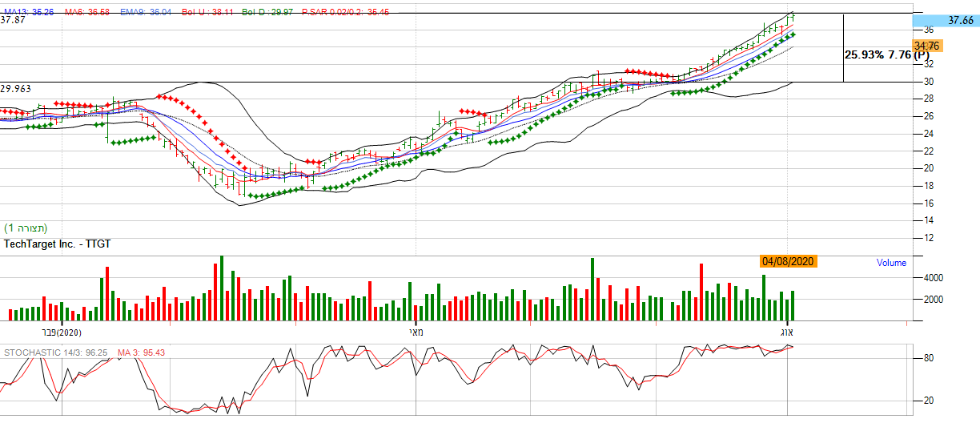The height and width of the screenshot is (423, 980).
Task: Click the August month axis label
Action: point(785,332)
